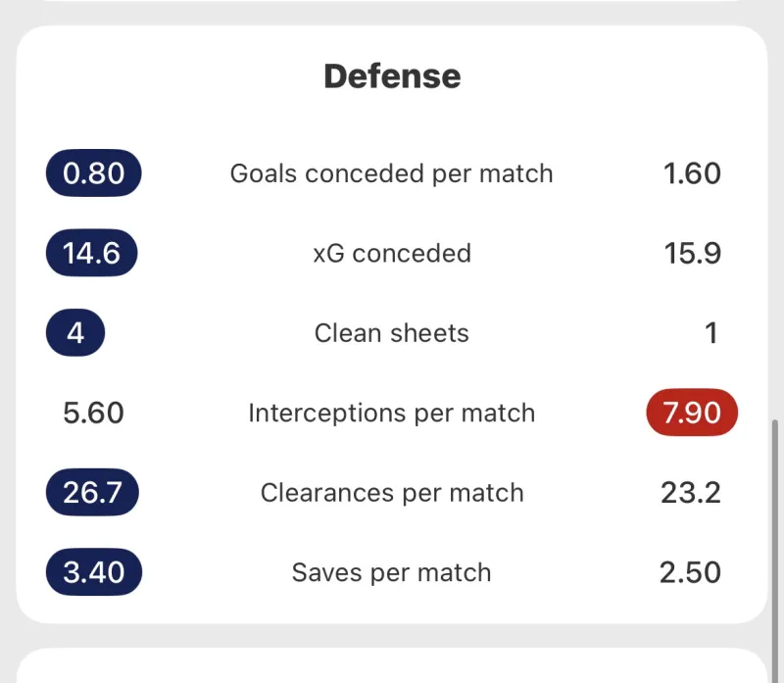Tap the 15.9 xG conceded value
This screenshot has width=784, height=683.
coord(691,254)
